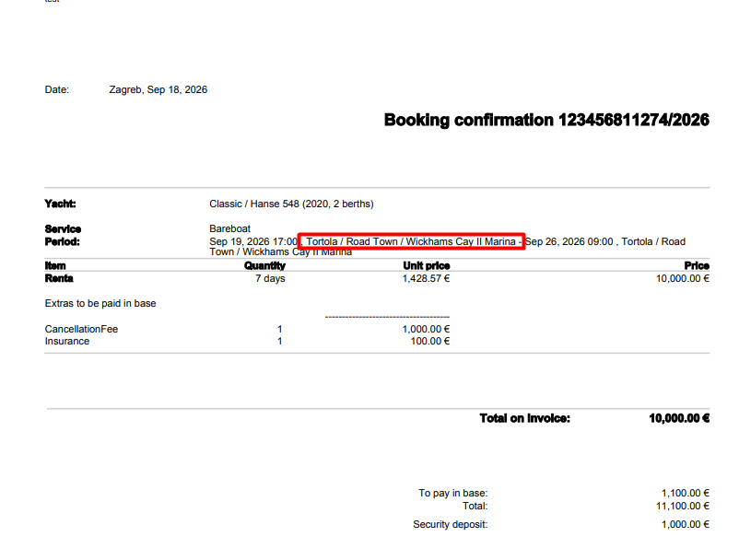739x560 pixels.
Task: Click the Bareboat service value
Action: pos(230,229)
